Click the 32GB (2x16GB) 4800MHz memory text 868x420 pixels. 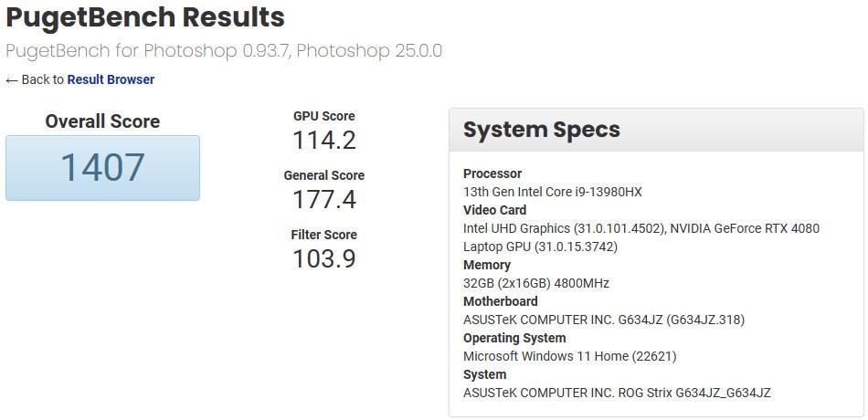coord(535,283)
